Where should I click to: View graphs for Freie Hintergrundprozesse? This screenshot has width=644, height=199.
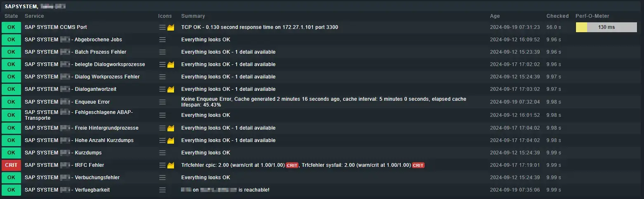pyautogui.click(x=171, y=128)
